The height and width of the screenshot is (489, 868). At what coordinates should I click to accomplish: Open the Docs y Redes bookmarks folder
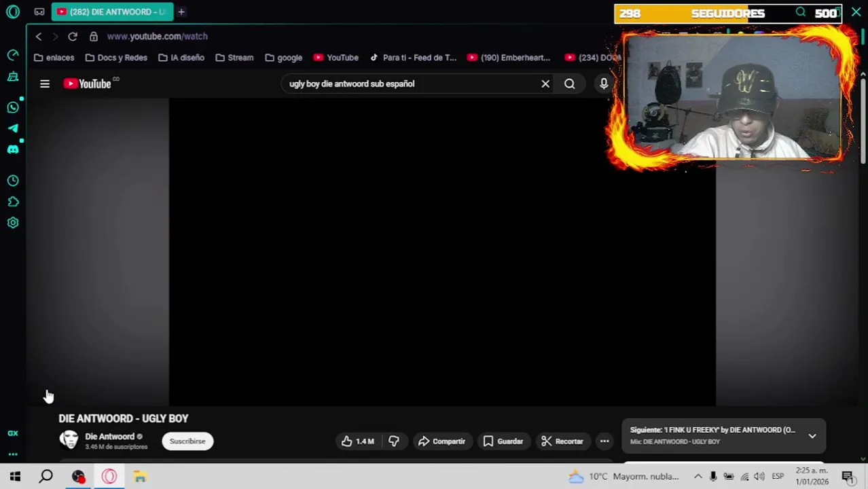click(x=115, y=58)
